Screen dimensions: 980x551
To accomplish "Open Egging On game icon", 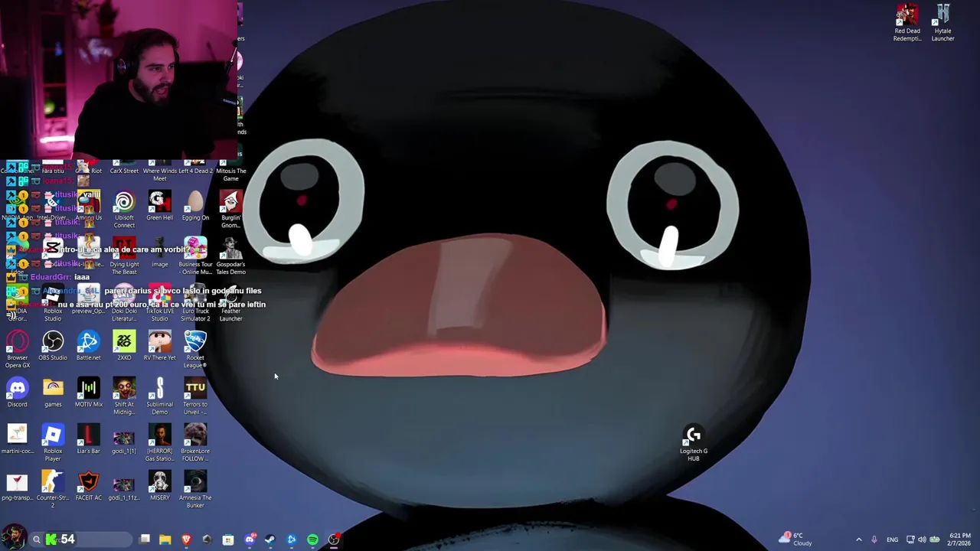I will [195, 206].
